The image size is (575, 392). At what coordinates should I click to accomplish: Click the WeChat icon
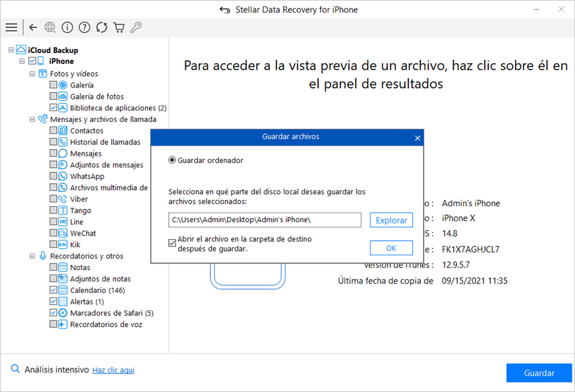coord(63,233)
